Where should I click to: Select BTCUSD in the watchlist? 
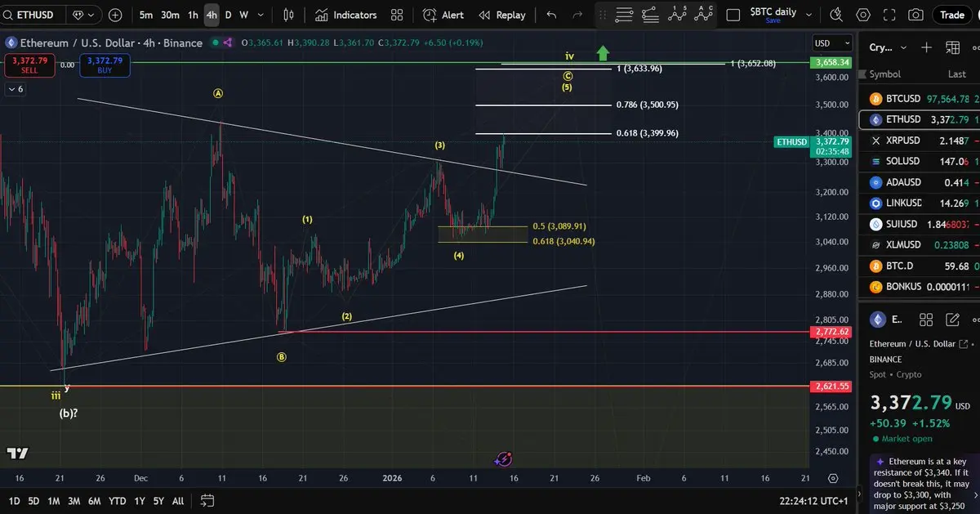(919, 99)
